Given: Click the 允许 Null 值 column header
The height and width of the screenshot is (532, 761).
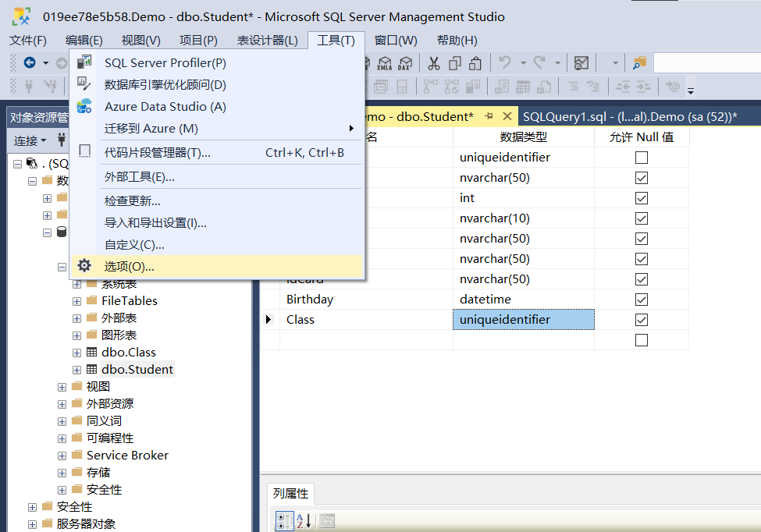Looking at the screenshot, I should point(641,137).
